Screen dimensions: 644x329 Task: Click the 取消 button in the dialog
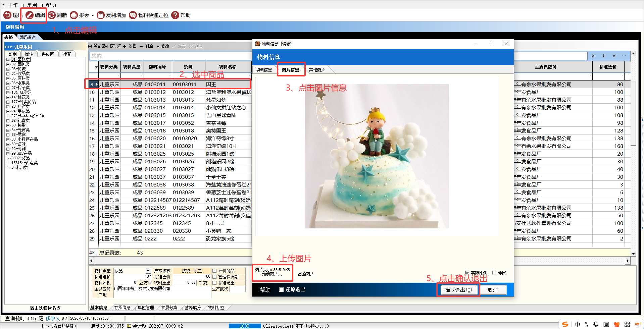(x=493, y=290)
